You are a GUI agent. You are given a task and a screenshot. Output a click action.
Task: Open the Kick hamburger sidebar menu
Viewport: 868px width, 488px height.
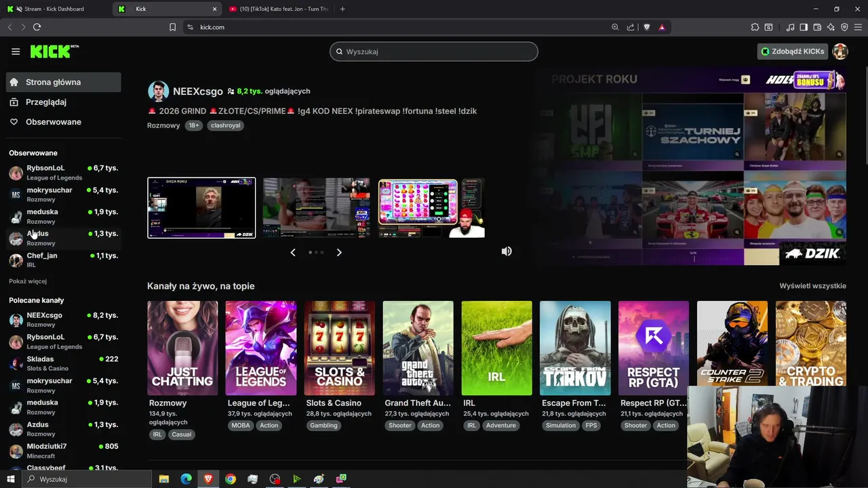pyautogui.click(x=16, y=52)
